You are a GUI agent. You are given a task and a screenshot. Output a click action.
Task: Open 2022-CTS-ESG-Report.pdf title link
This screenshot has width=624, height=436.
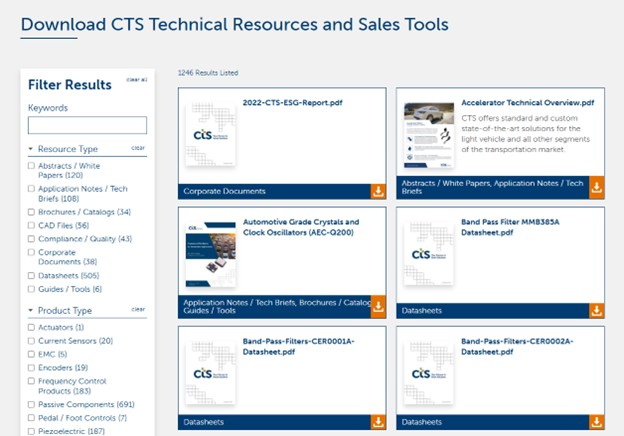coord(292,103)
